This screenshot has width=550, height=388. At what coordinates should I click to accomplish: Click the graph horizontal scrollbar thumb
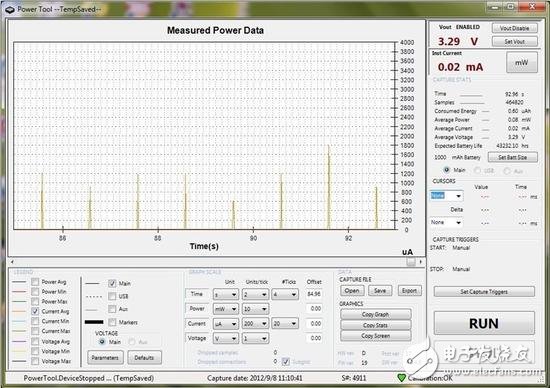tap(411, 262)
